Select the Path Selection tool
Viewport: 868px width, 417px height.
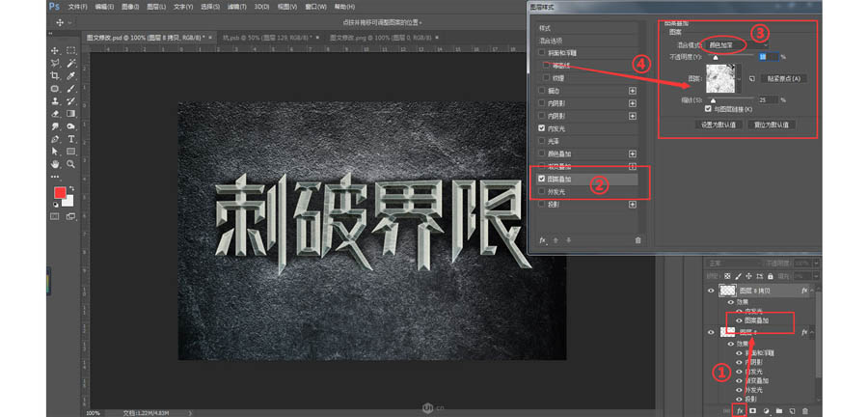tap(55, 152)
